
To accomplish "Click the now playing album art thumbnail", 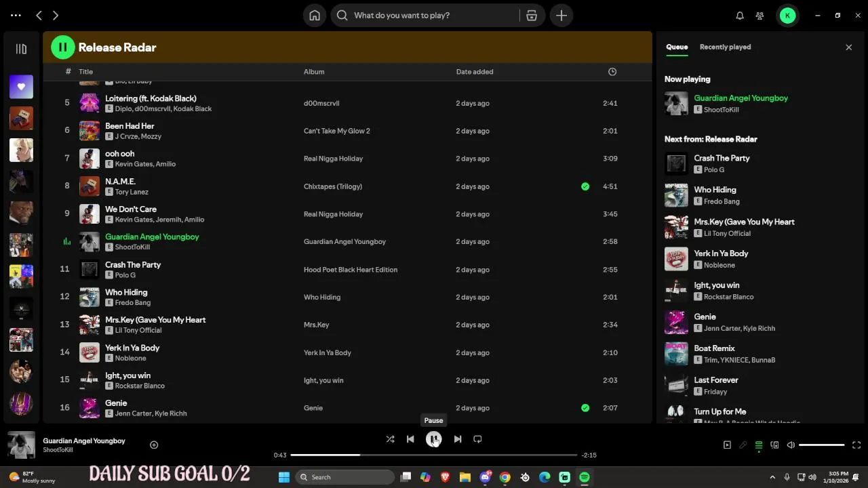I will [676, 104].
